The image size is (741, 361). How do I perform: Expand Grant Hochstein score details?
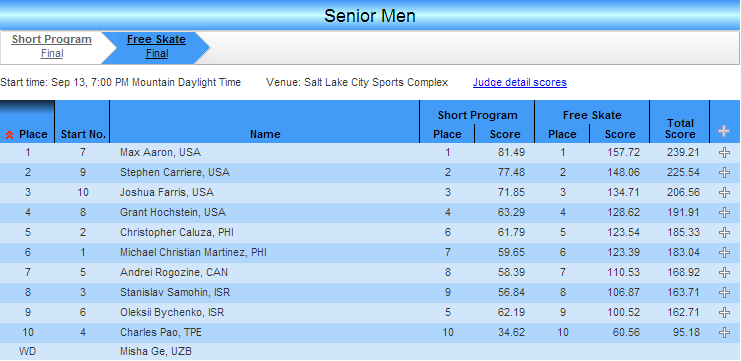(x=724, y=213)
